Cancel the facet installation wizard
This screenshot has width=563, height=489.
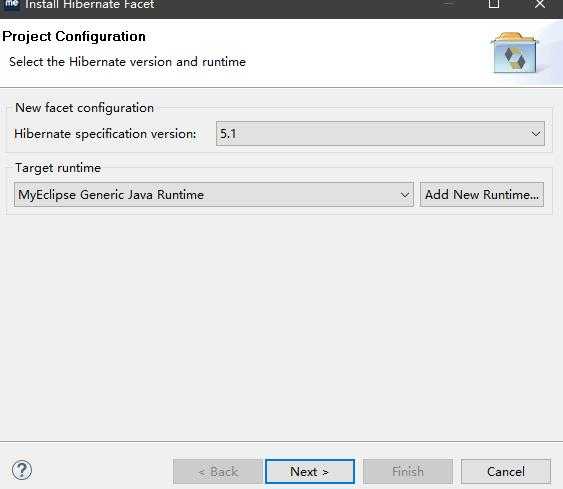pos(506,471)
